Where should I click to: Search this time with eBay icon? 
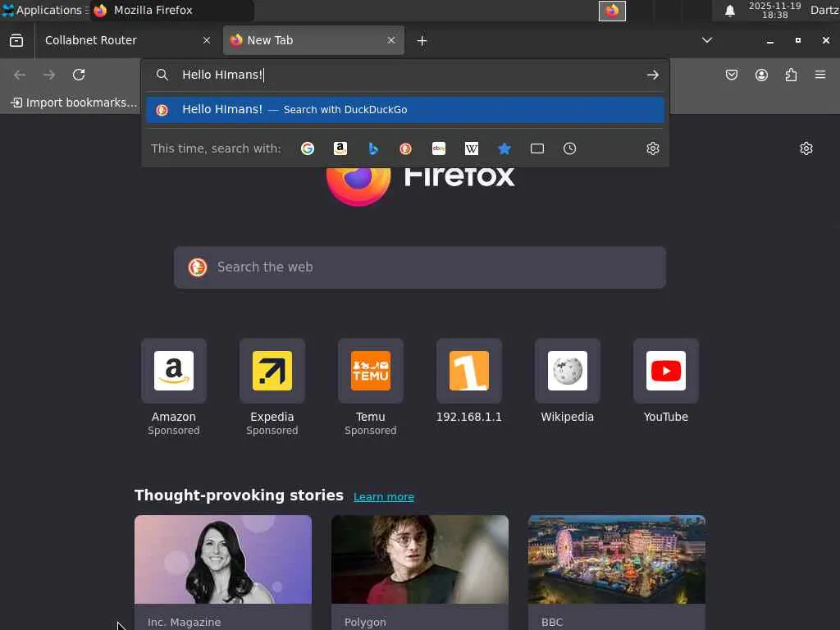pyautogui.click(x=439, y=148)
